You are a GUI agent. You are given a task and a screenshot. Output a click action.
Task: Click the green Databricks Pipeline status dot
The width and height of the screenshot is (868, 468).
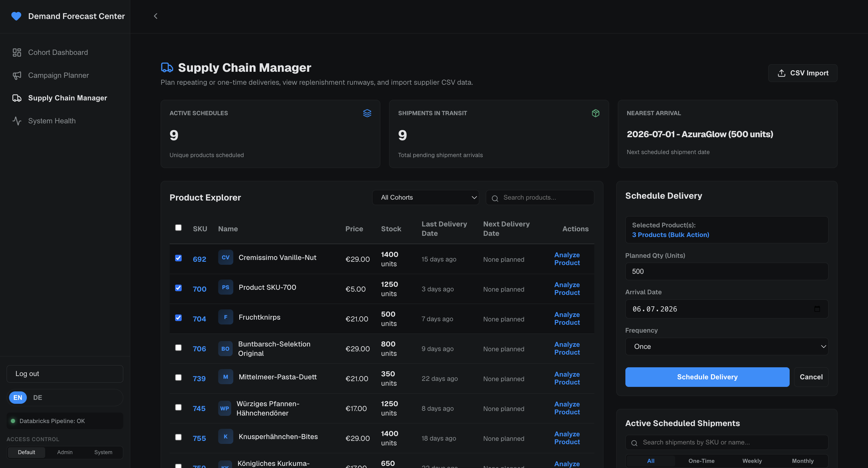click(x=13, y=421)
